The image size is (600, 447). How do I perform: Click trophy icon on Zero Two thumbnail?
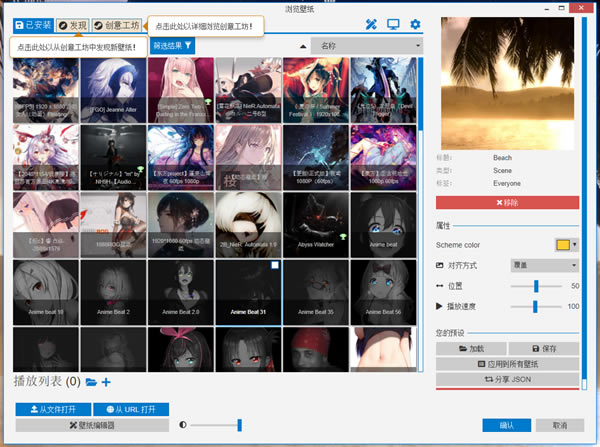coord(208,102)
